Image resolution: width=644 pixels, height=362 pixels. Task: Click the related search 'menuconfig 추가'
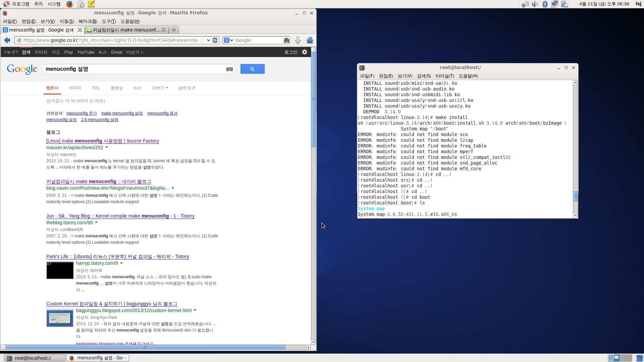tap(82, 113)
